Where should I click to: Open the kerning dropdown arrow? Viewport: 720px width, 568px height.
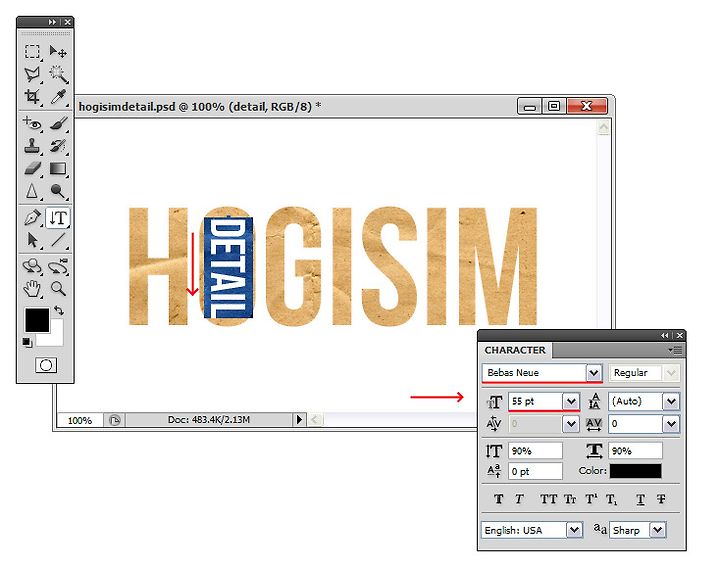click(571, 423)
